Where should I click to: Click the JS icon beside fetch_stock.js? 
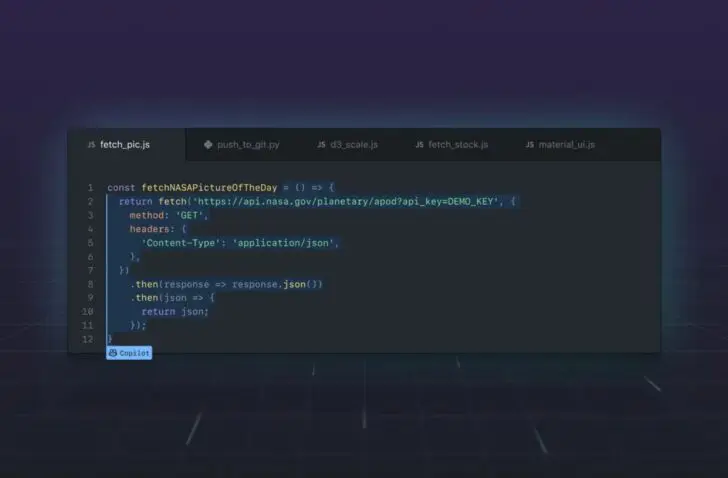420,145
